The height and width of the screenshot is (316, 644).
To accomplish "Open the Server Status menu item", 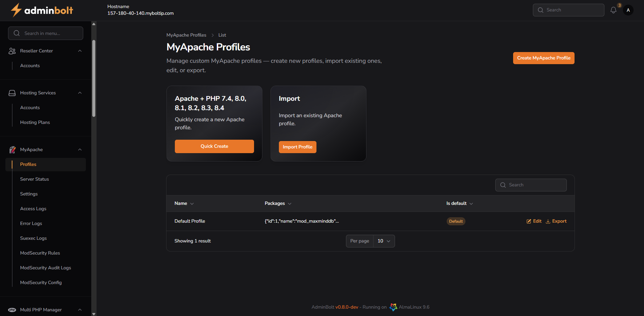I will point(34,179).
